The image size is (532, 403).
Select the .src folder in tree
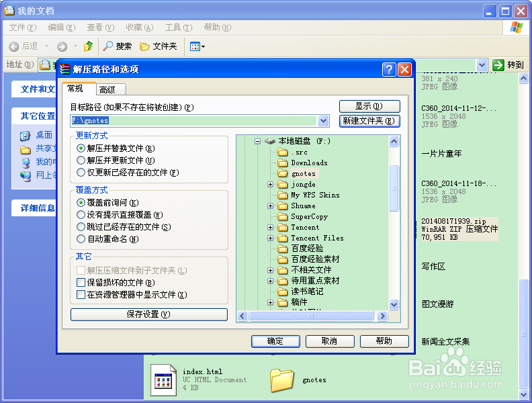pos(292,152)
